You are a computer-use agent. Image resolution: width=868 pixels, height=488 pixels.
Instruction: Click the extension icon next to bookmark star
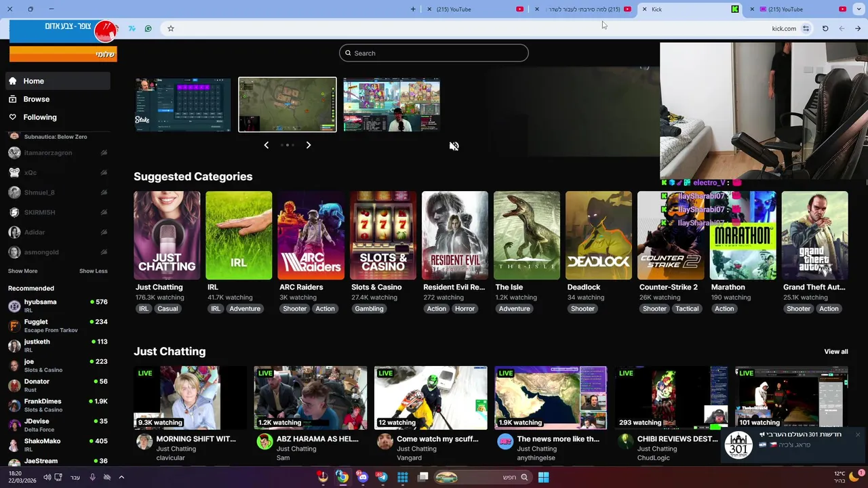tap(148, 28)
